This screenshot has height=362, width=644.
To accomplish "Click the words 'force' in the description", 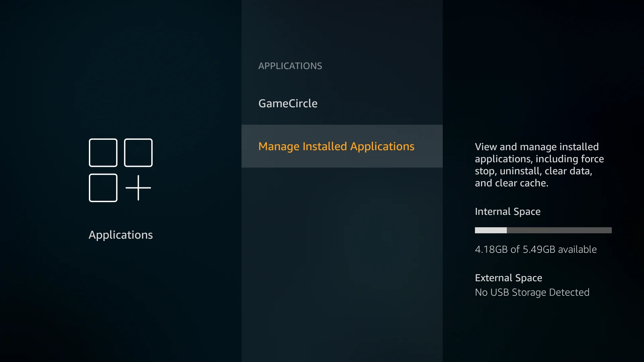I will (592, 159).
